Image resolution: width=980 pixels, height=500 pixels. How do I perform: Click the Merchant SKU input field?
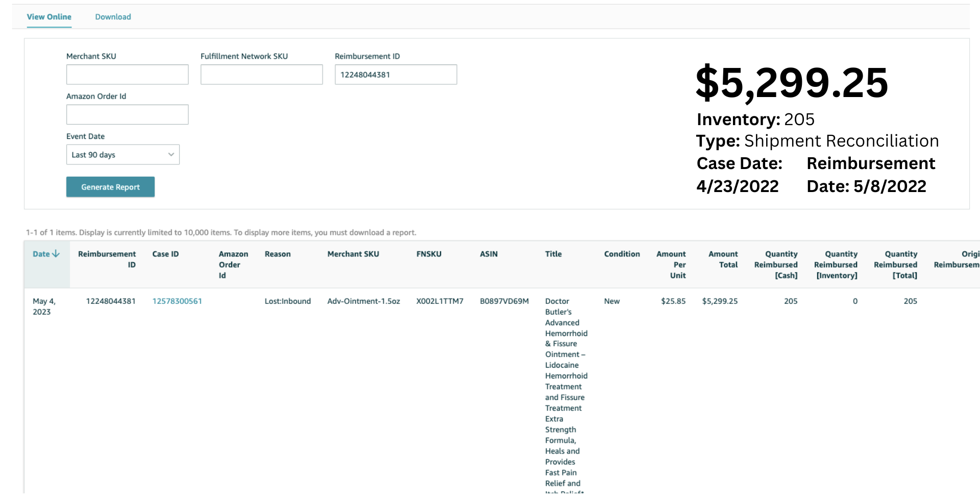(127, 75)
